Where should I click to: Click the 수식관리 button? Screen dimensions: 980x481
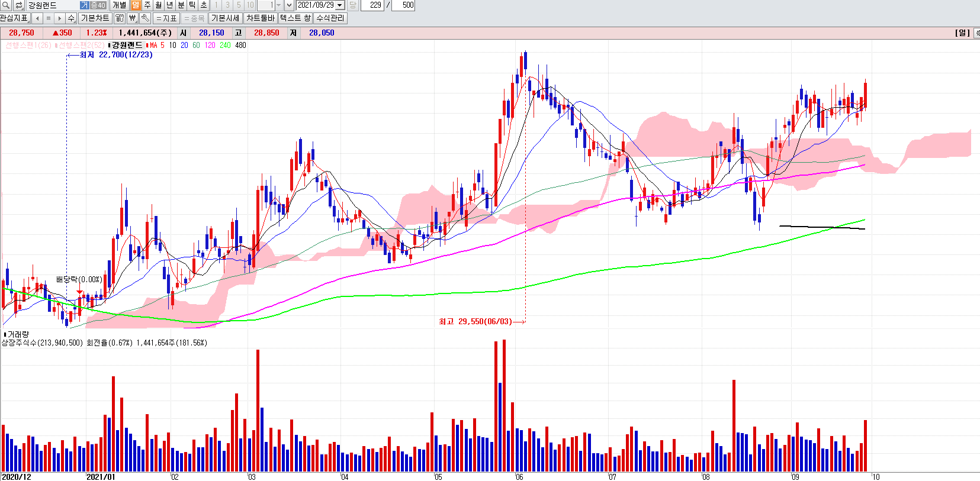(x=330, y=18)
